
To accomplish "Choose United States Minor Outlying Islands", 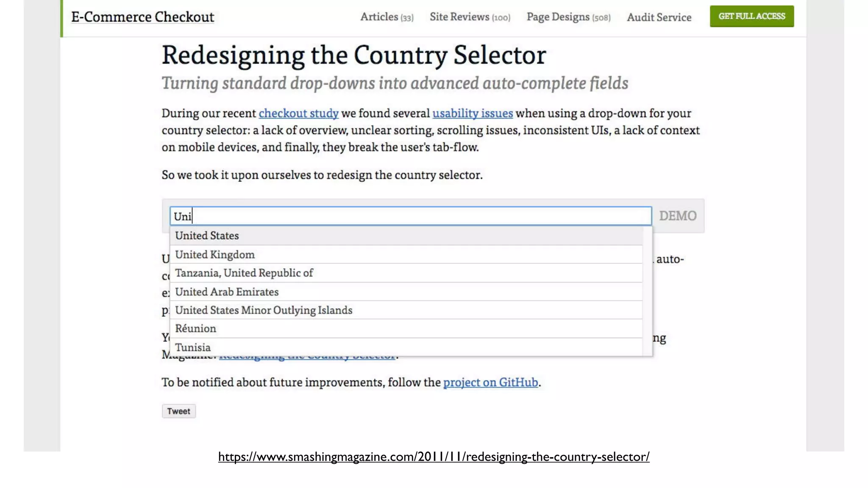I will coord(264,311).
